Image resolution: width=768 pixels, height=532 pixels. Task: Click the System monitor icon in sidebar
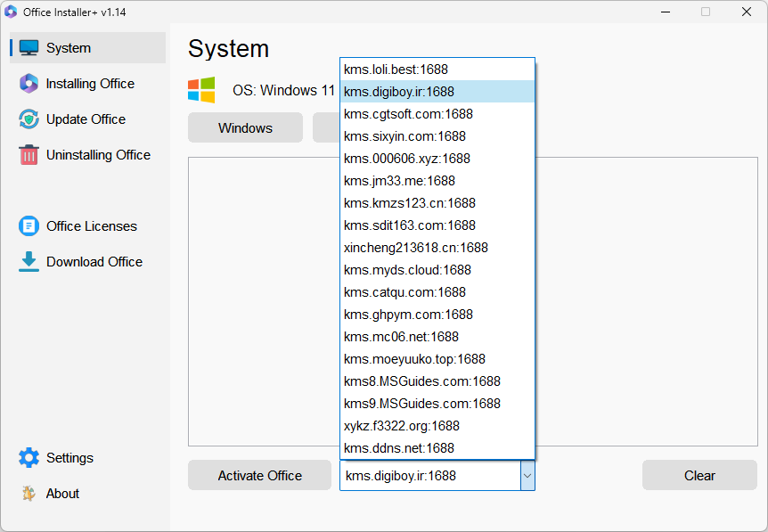(29, 48)
